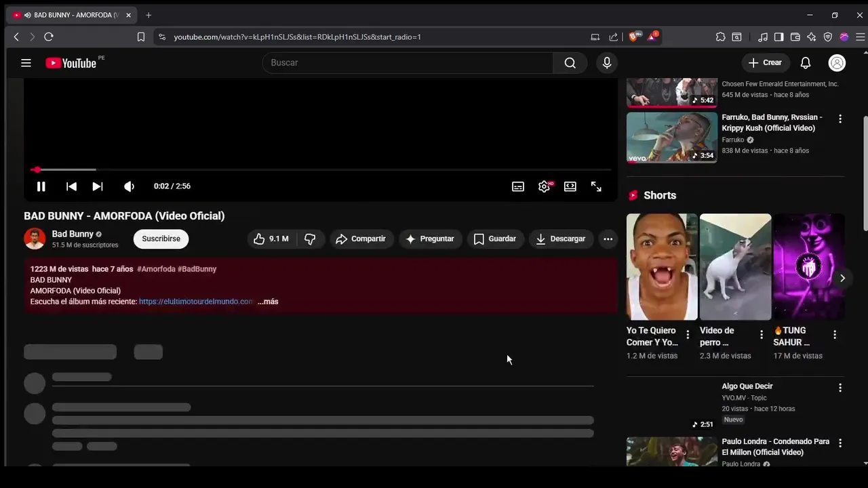Open the media control music note

click(763, 37)
